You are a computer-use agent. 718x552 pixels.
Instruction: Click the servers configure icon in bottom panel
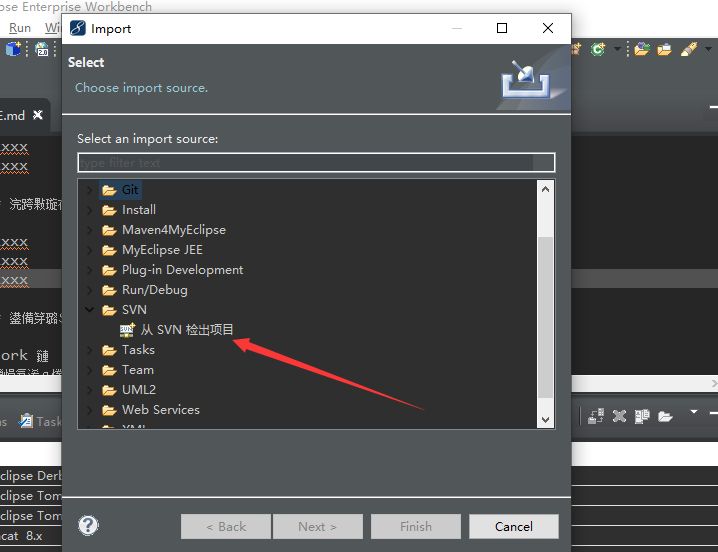[596, 416]
